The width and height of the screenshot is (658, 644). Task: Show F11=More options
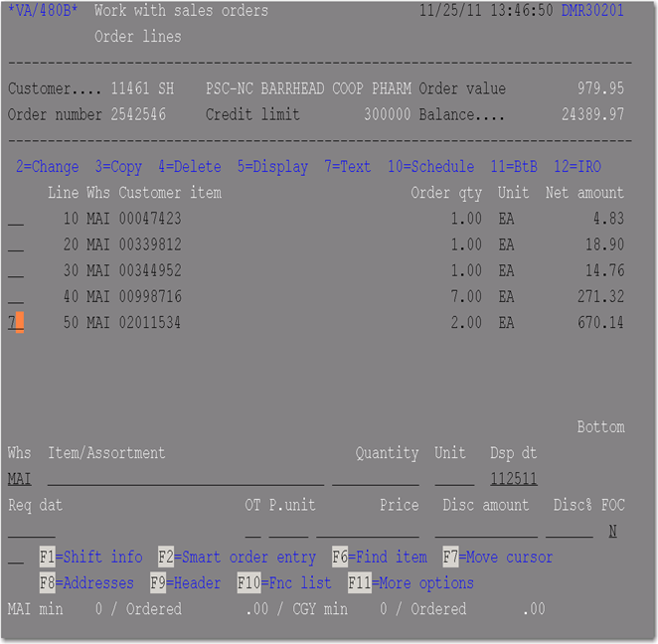[411, 583]
